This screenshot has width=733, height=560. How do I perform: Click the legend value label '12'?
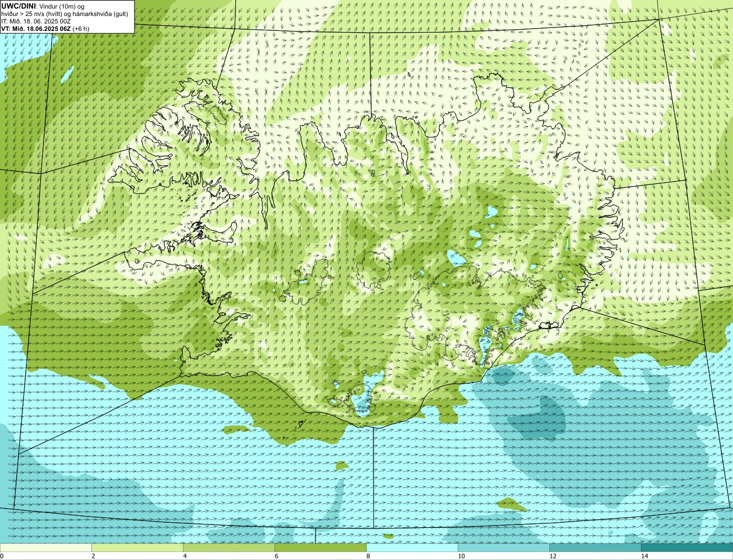[553, 556]
